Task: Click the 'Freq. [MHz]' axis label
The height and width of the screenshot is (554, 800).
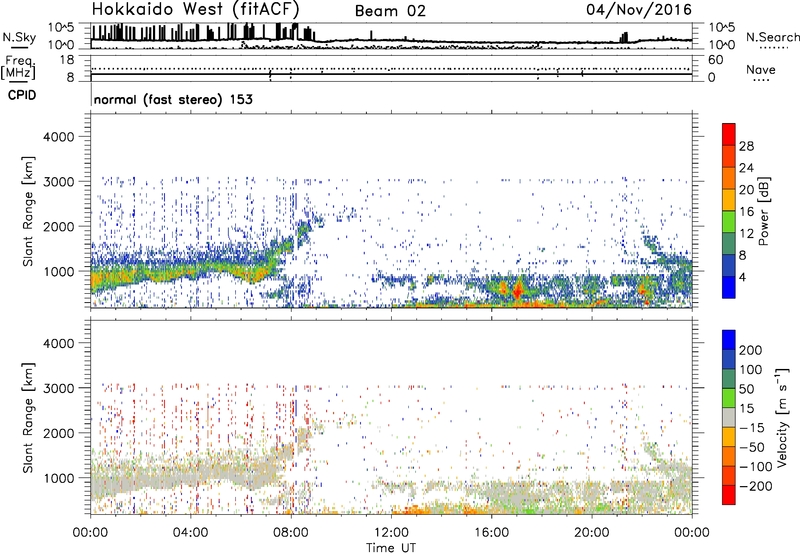Action: 18,68
